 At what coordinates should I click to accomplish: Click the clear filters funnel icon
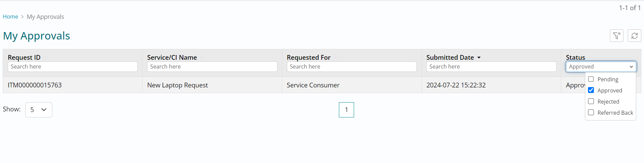pyautogui.click(x=616, y=35)
